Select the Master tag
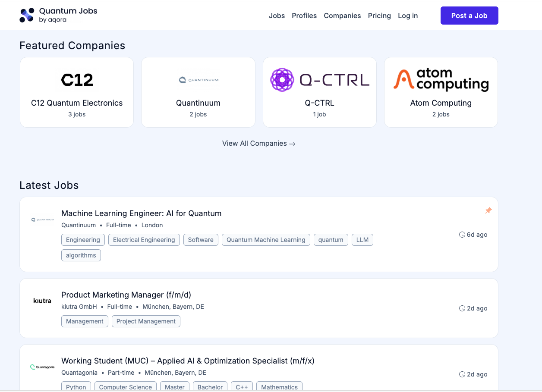This screenshot has height=392, width=542. pos(175,387)
